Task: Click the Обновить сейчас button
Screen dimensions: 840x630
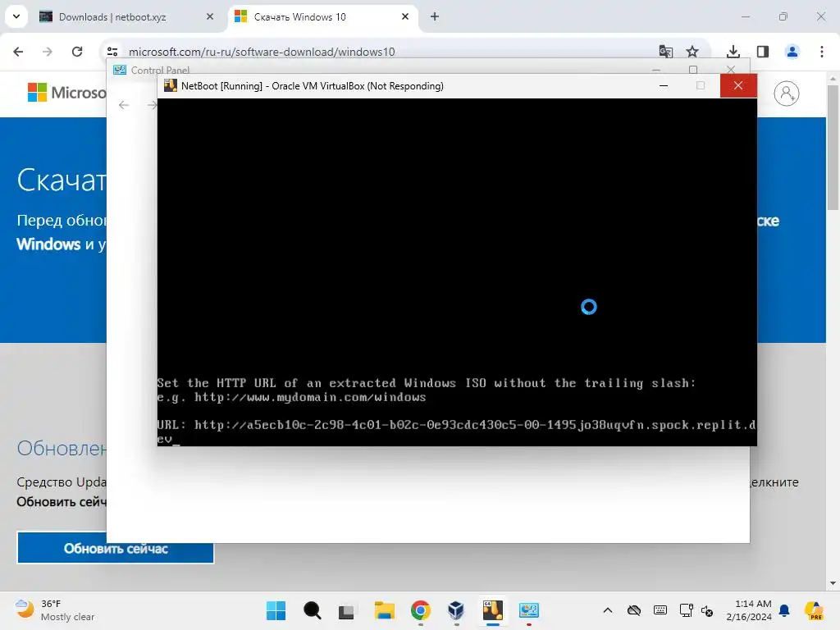Action: point(115,547)
